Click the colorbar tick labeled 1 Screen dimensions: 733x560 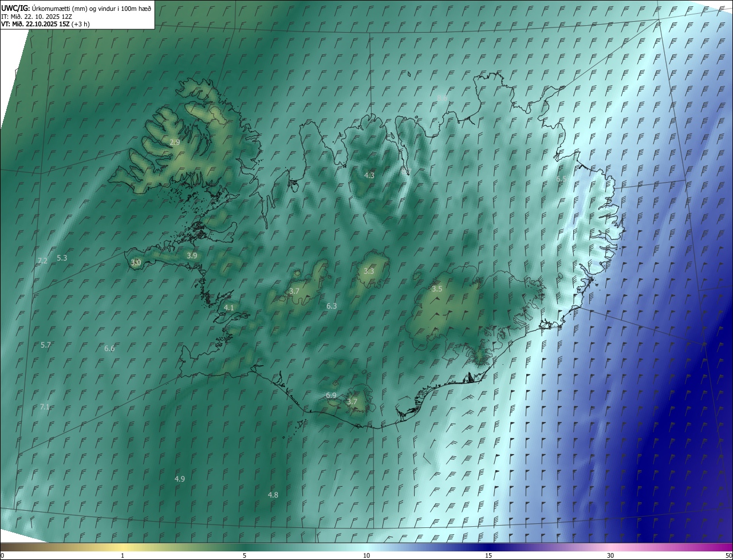click(x=123, y=555)
